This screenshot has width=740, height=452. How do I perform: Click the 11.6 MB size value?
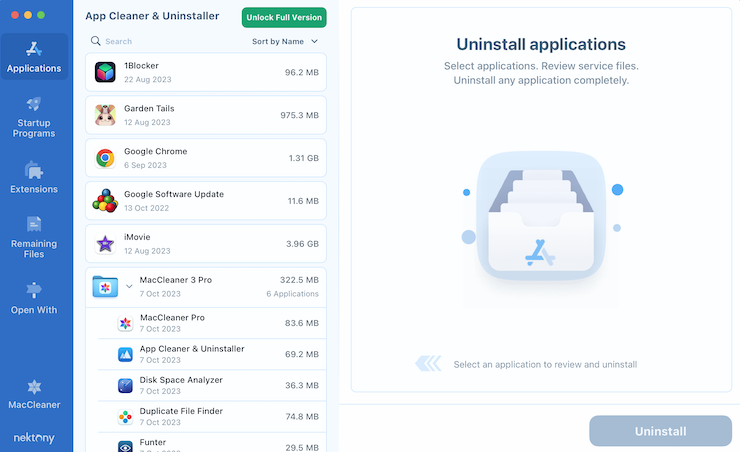[x=303, y=201]
